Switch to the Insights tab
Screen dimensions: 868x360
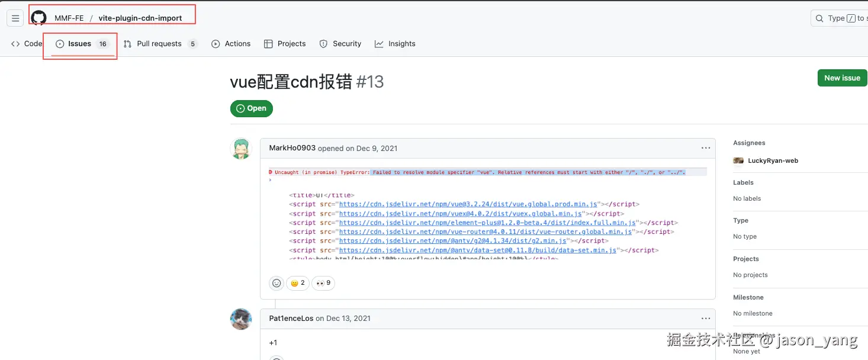tap(395, 44)
